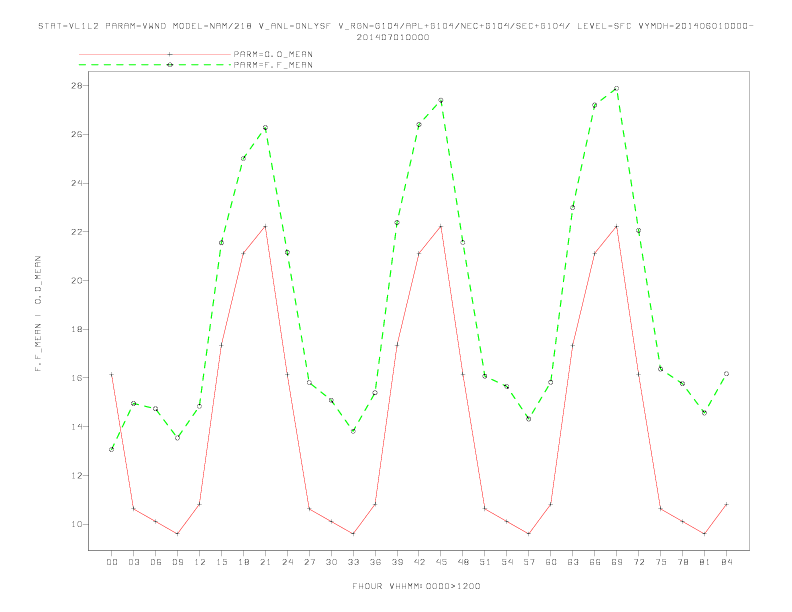Click the red plus marker at forecast hour 84

coord(726,504)
